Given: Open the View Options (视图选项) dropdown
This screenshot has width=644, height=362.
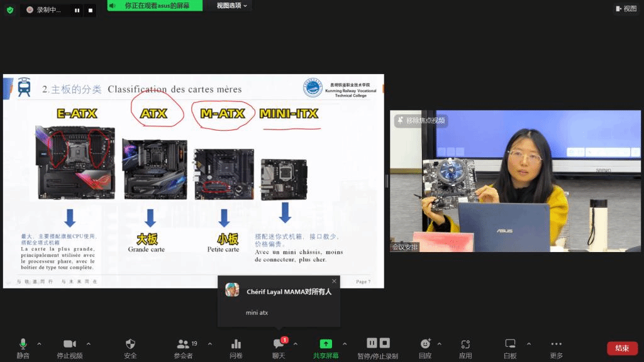Looking at the screenshot, I should (x=231, y=6).
